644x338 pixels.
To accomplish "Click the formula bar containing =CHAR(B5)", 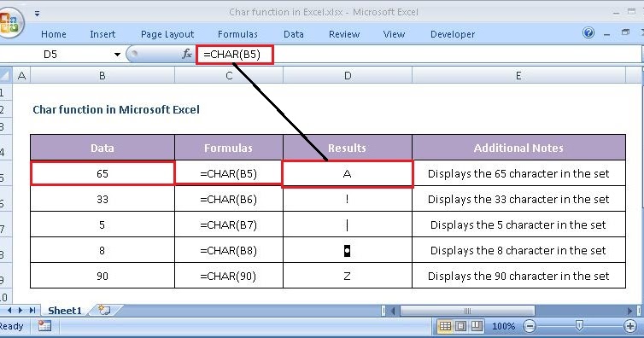I will pos(419,54).
